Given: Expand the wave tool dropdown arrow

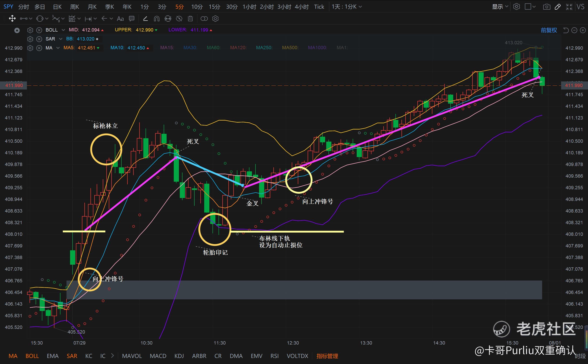Looking at the screenshot, I should point(63,19).
